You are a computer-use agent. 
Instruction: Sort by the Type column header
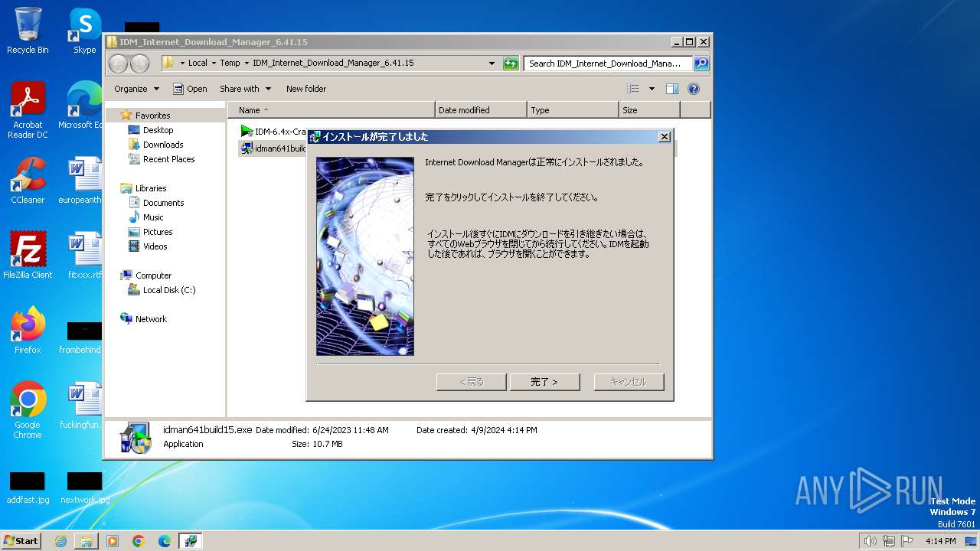coord(573,110)
